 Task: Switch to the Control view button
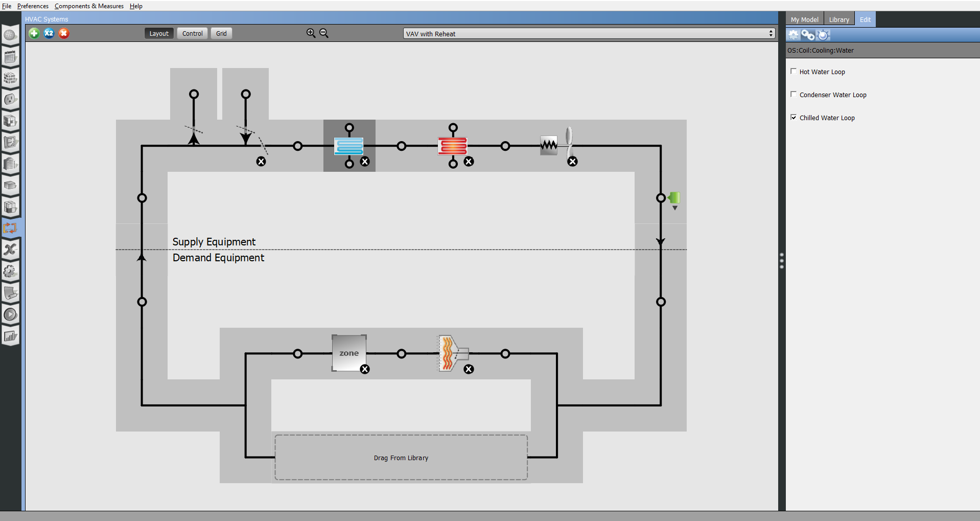coord(192,33)
